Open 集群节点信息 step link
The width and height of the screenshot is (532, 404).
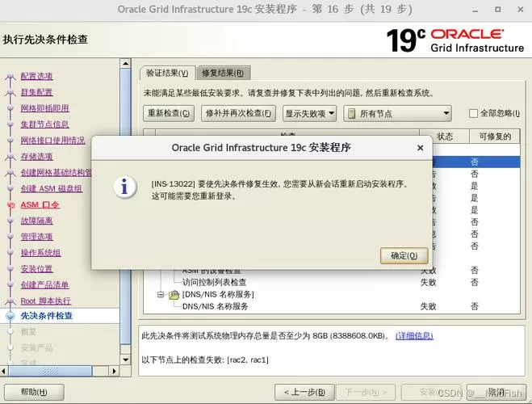(x=44, y=124)
